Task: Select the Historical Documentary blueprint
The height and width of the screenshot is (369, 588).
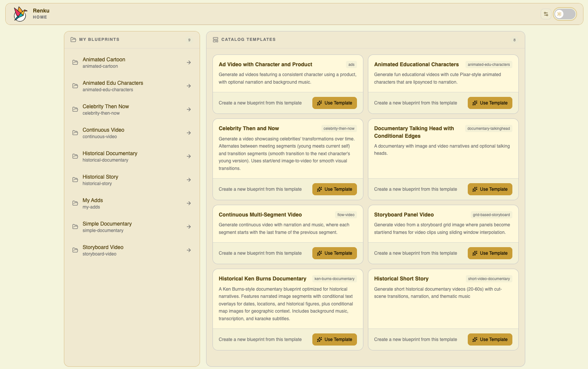Action: 110,156
